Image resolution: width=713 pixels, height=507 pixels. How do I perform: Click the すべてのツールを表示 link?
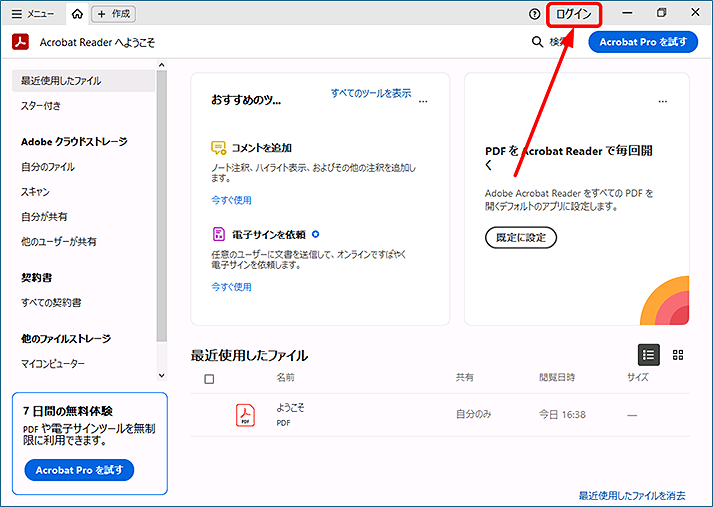click(371, 93)
